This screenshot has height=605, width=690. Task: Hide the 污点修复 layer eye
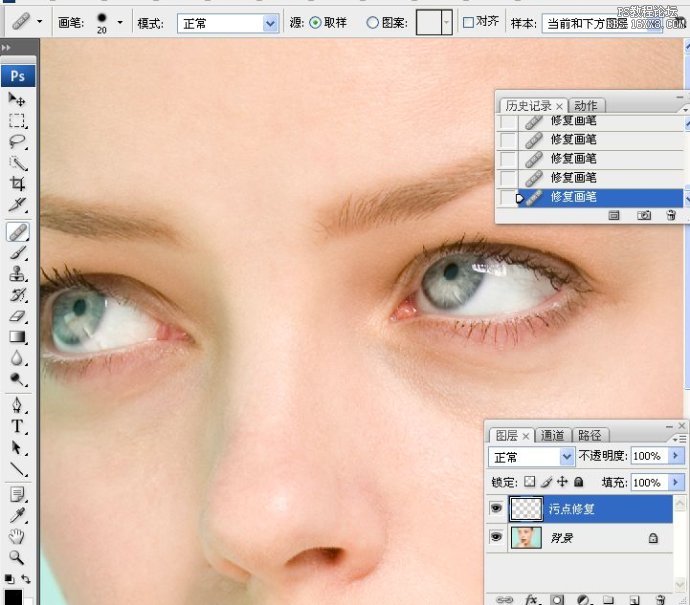point(496,508)
